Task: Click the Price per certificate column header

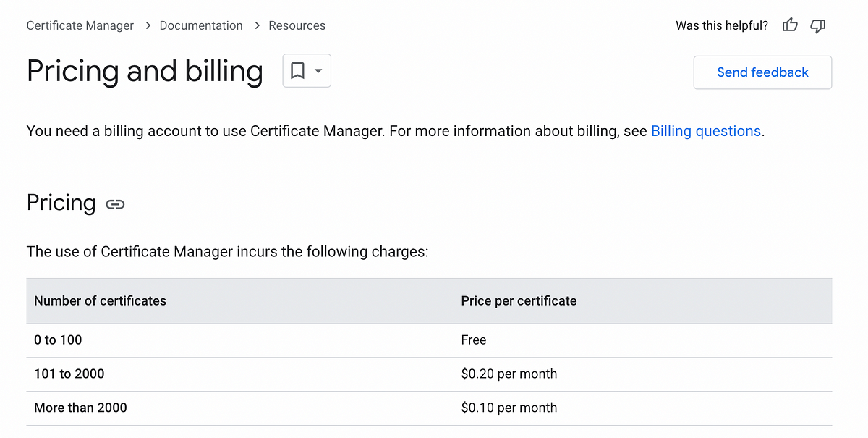Action: click(x=519, y=300)
